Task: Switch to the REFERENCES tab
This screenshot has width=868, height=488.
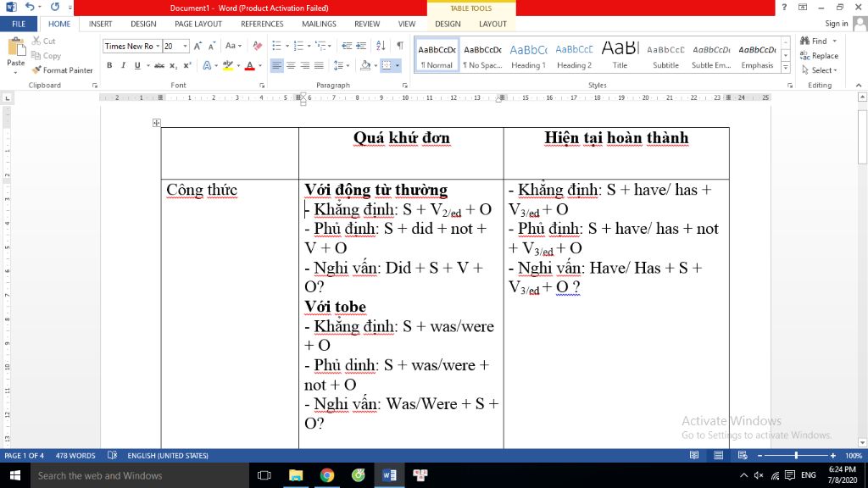Action: point(262,24)
